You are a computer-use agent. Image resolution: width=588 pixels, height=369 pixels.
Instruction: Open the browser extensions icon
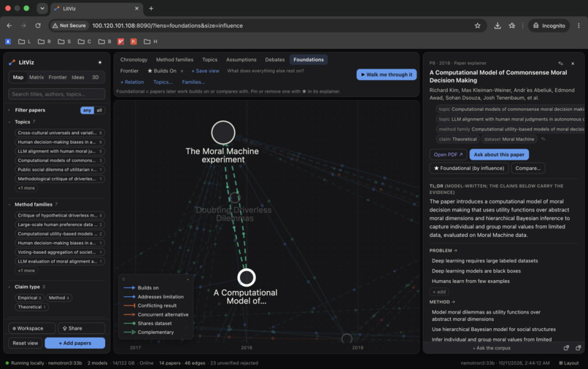512,26
